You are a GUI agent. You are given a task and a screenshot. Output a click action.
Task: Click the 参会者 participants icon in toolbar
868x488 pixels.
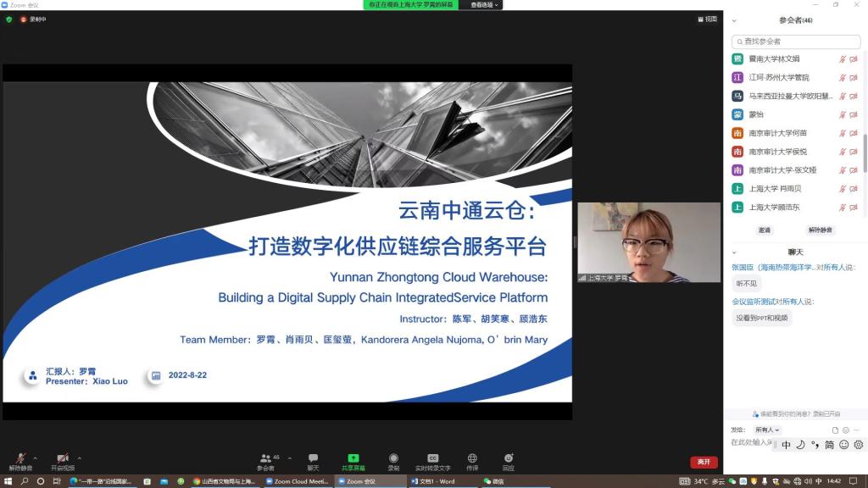266,458
